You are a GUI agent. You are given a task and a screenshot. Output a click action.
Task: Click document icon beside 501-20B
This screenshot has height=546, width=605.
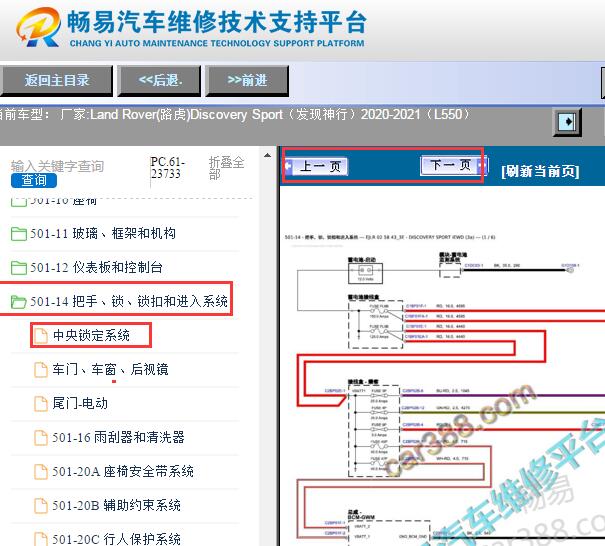[41, 505]
